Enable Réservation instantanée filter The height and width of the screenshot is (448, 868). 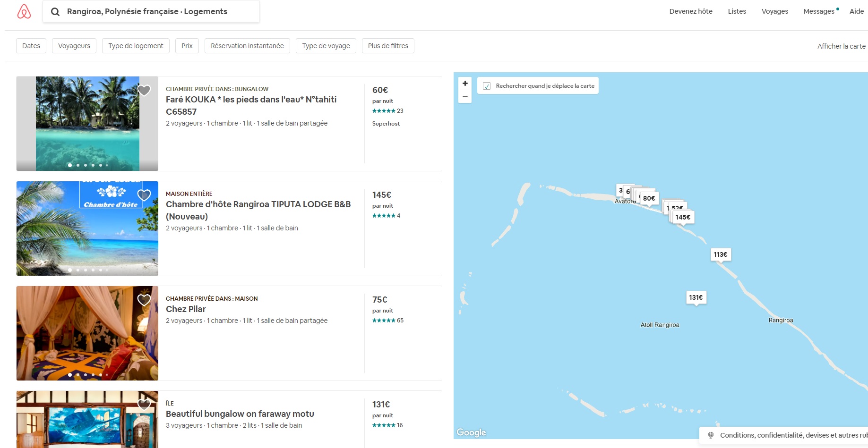(247, 46)
